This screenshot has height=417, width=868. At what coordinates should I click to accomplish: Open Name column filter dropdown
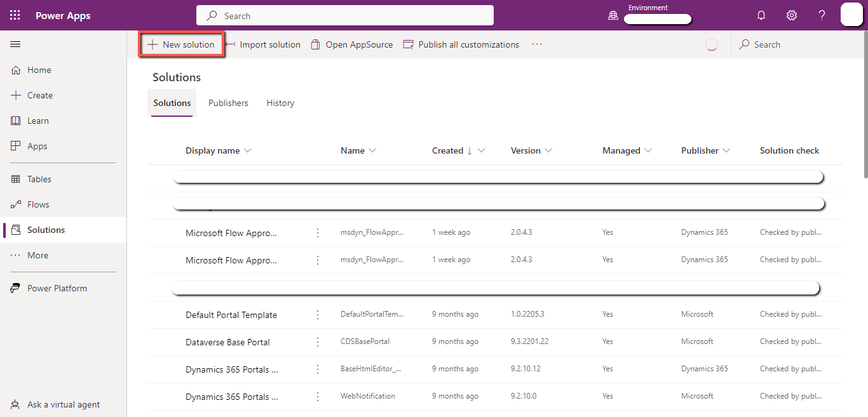tap(372, 150)
